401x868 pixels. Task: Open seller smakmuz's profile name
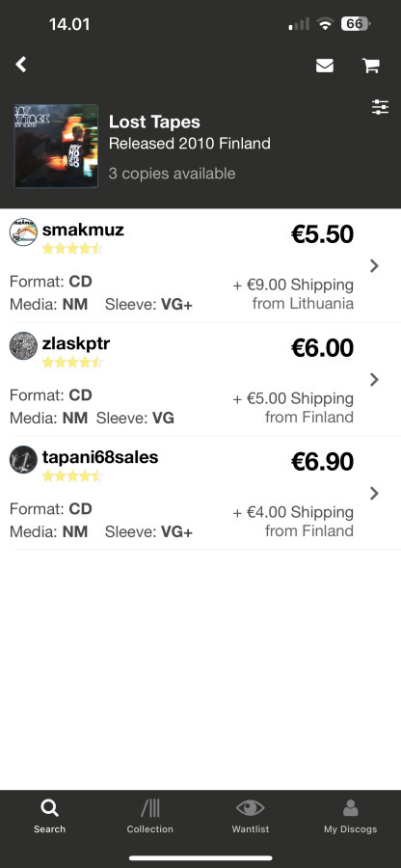83,230
